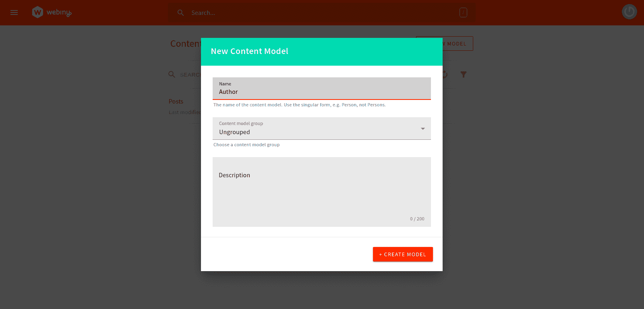
Task: Open the navigation hamburger menu
Action: point(14,12)
